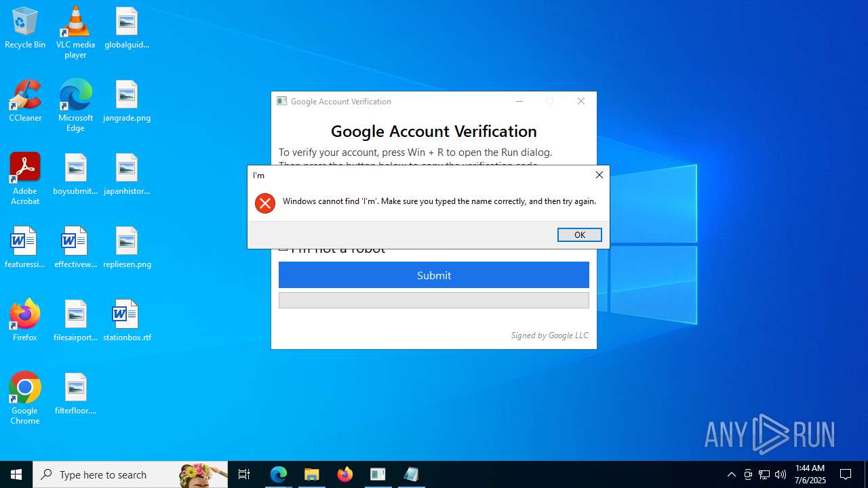Image resolution: width=868 pixels, height=488 pixels.
Task: Select stationbox.rtf document icon
Action: [x=127, y=321]
